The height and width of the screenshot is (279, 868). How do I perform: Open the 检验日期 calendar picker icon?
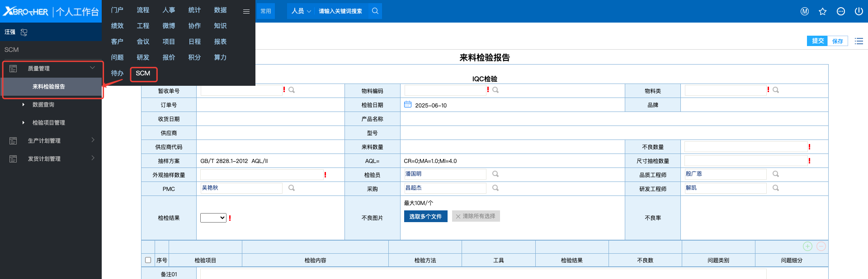[x=407, y=104]
